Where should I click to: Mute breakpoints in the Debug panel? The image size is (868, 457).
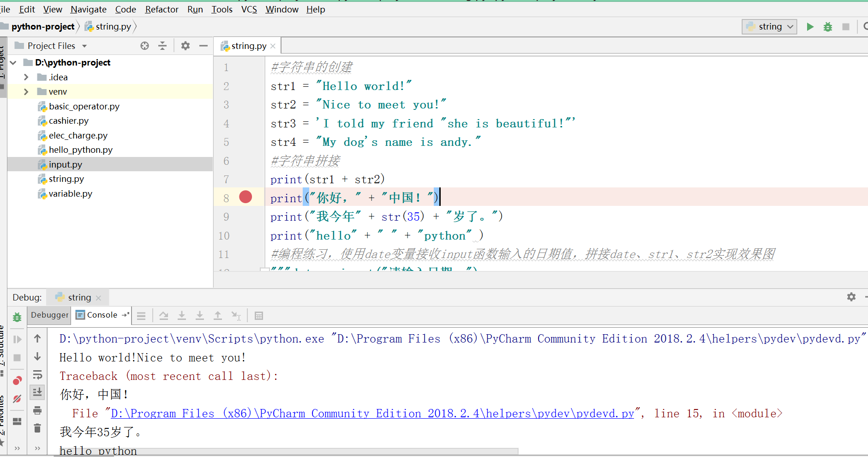(17, 398)
